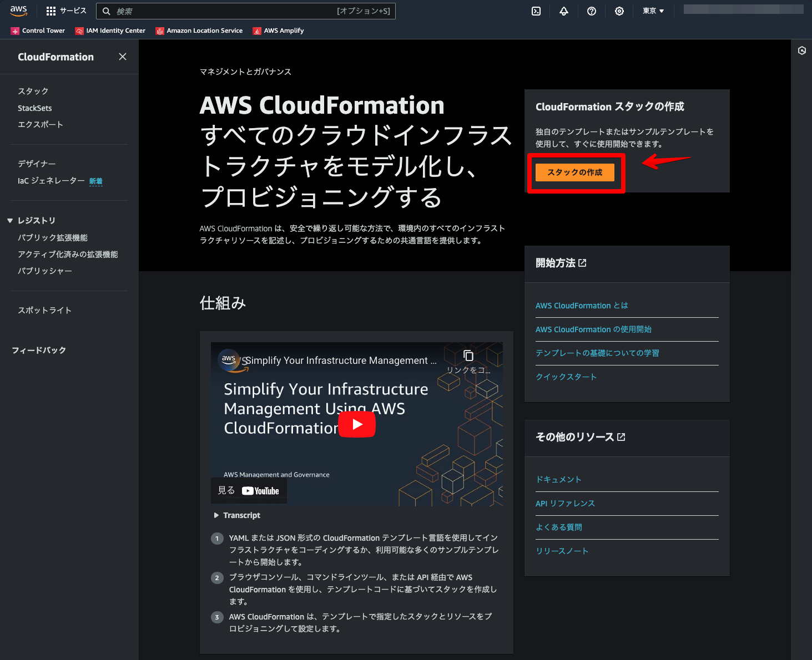Viewport: 812px width, 660px height.
Task: Open the help question-mark icon
Action: click(592, 11)
